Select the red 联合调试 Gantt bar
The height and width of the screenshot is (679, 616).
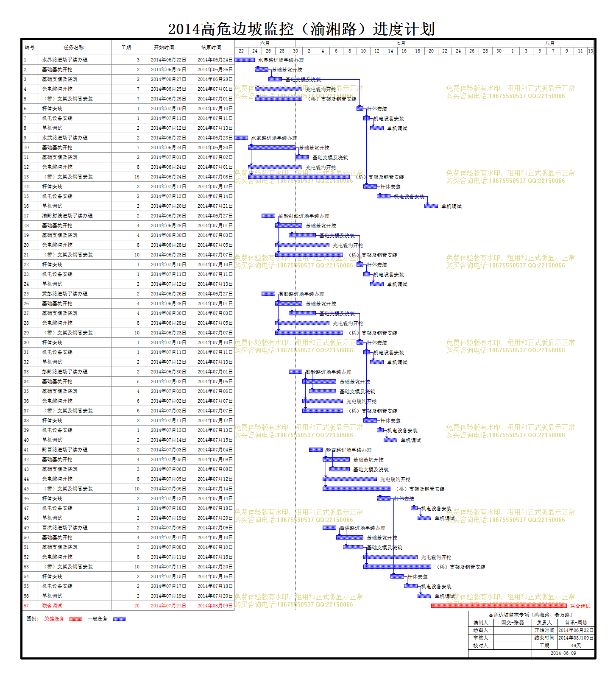point(499,606)
